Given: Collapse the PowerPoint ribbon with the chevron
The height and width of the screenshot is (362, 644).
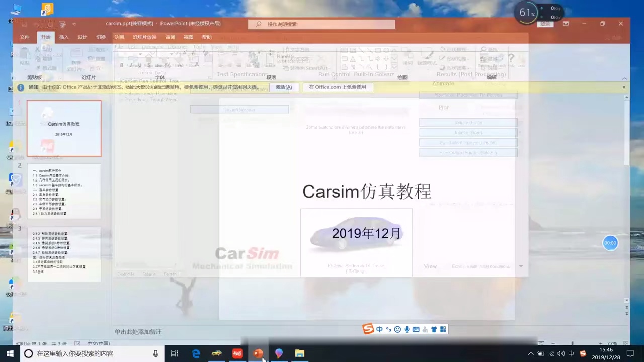Looking at the screenshot, I should [x=624, y=78].
